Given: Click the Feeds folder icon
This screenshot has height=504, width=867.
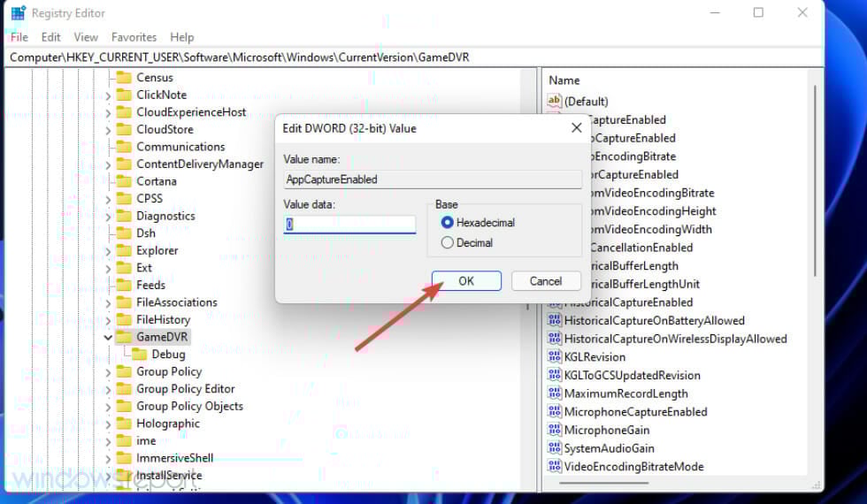Looking at the screenshot, I should click(124, 285).
